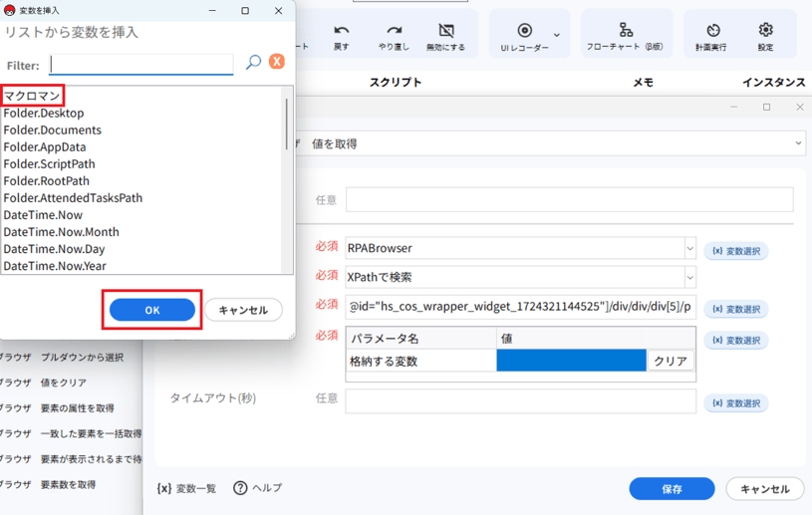Select Folder.AttendedTasksPath variable
Image resolution: width=812 pixels, height=515 pixels.
point(73,197)
